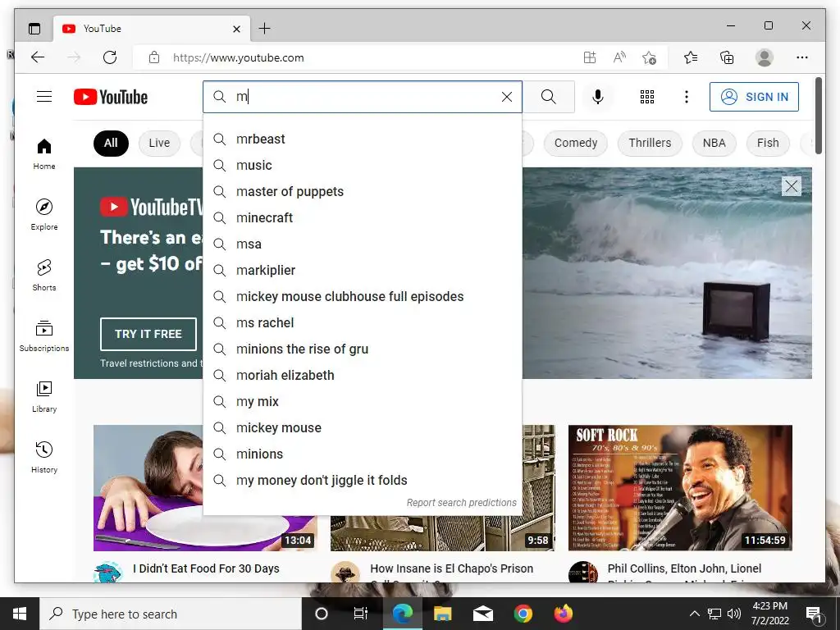This screenshot has height=630, width=840.
Task: Open app available install icon in address bar
Action: (589, 57)
